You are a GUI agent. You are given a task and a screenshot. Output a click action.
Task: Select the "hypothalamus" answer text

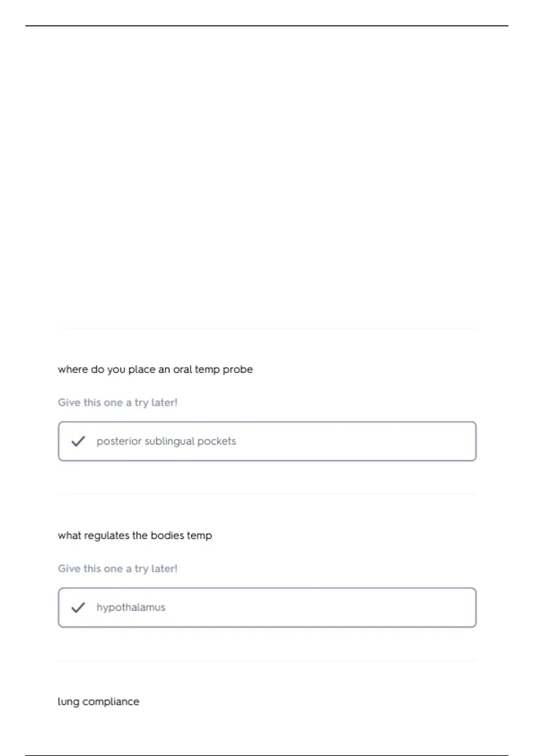131,607
